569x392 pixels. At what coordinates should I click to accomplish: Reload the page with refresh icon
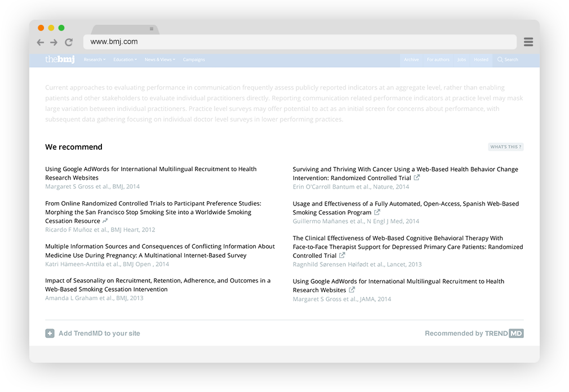tap(69, 42)
